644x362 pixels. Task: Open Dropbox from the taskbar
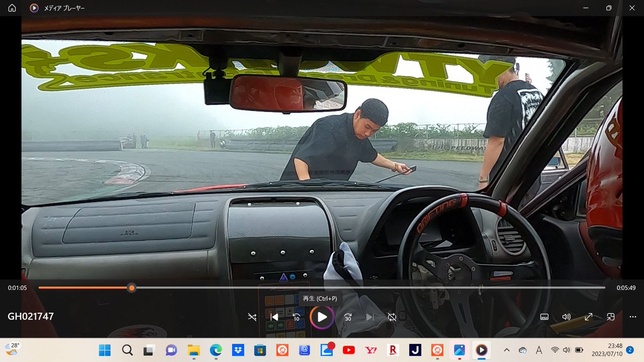(238, 350)
